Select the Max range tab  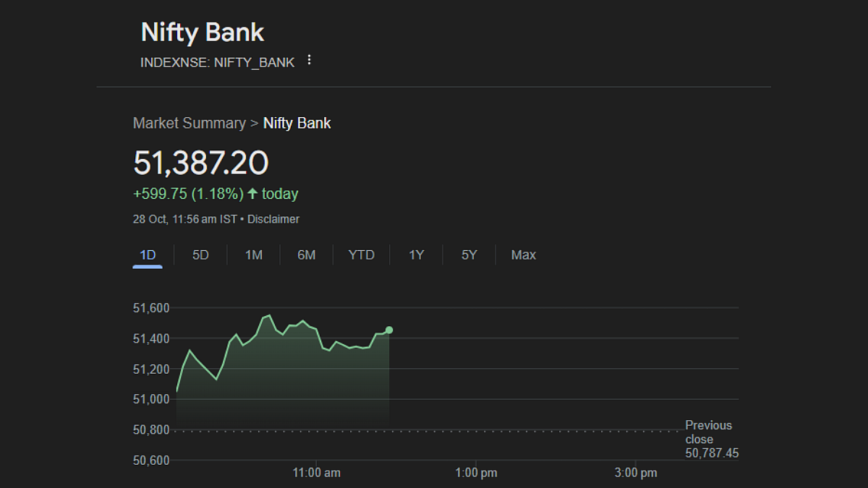pos(524,254)
